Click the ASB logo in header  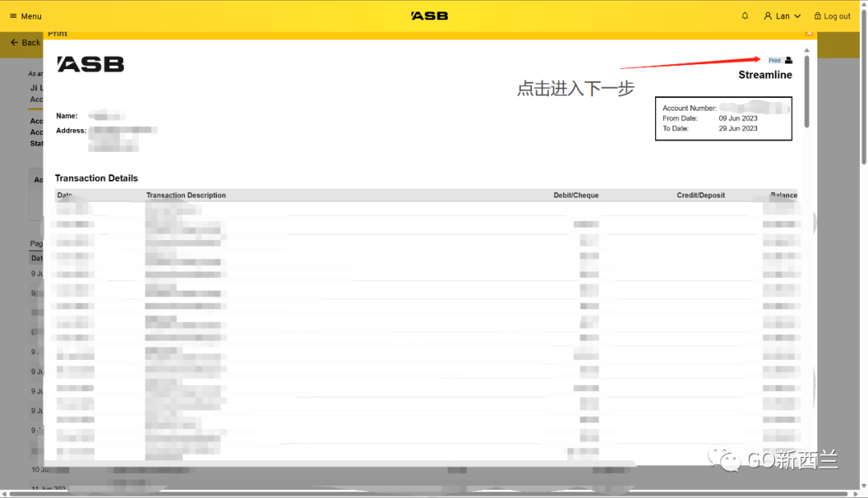click(429, 16)
